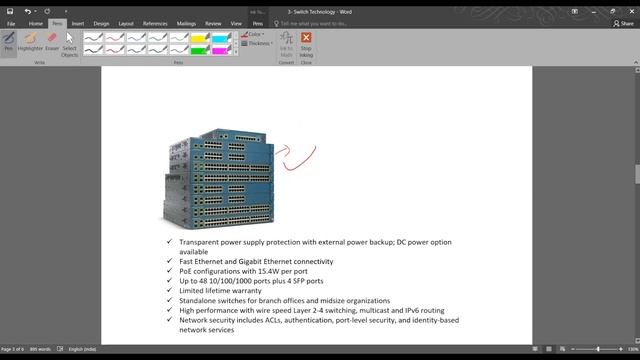
Task: Click the zoom in plus button
Action: 621,349
